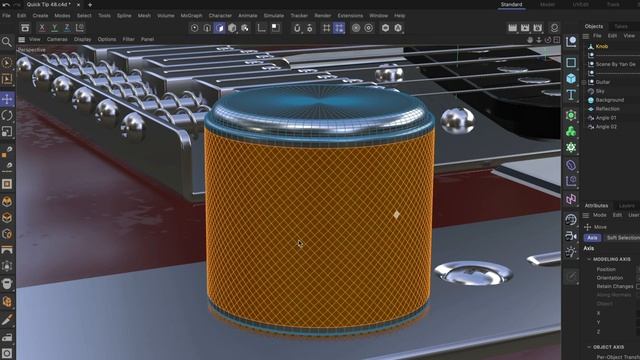This screenshot has width=640, height=360.
Task: Click the hexagon 'A' icon in top toolbar
Action: click(398, 28)
